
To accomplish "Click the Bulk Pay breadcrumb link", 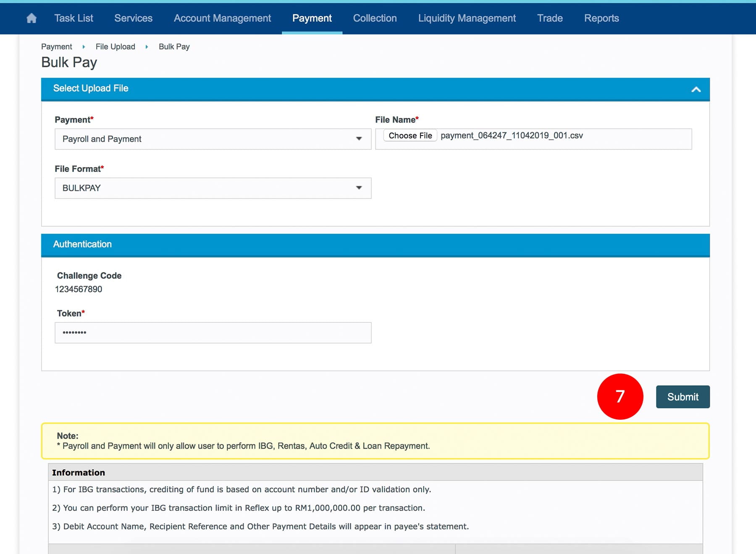I will tap(174, 47).
